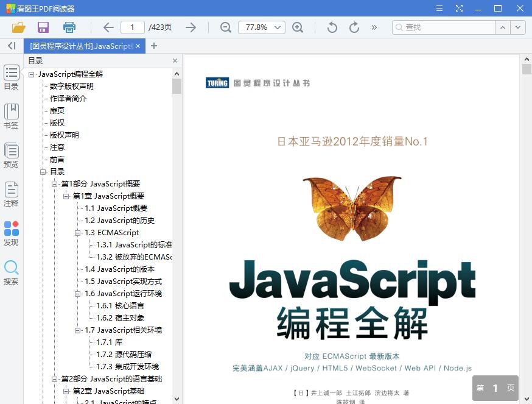The width and height of the screenshot is (532, 404).
Task: Collapse the JavaScript编程全解 root node
Action: pos(31,74)
